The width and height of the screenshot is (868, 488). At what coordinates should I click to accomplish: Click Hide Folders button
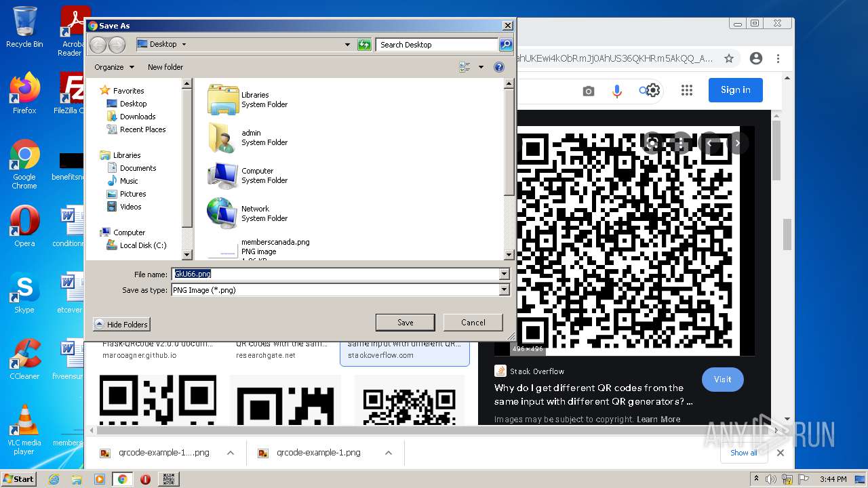(x=121, y=325)
